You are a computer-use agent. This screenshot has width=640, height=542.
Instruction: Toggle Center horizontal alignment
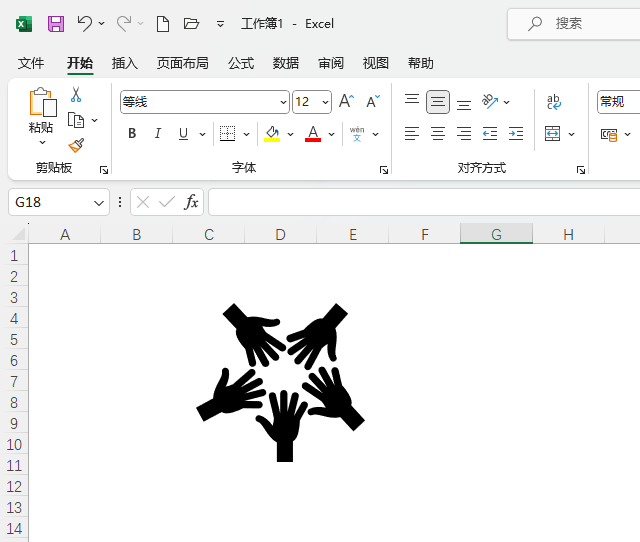(x=438, y=133)
